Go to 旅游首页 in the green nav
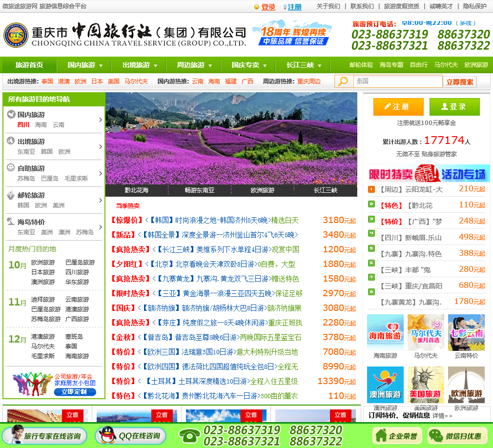 coord(29,65)
